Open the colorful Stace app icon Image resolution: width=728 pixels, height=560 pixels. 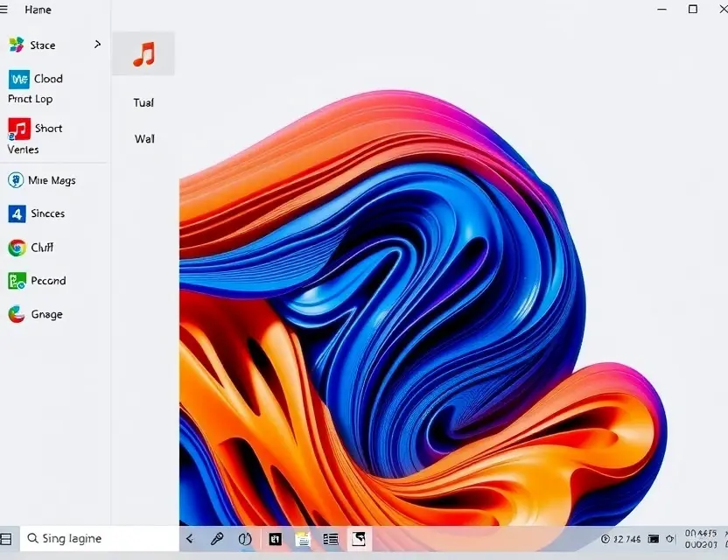click(x=17, y=45)
